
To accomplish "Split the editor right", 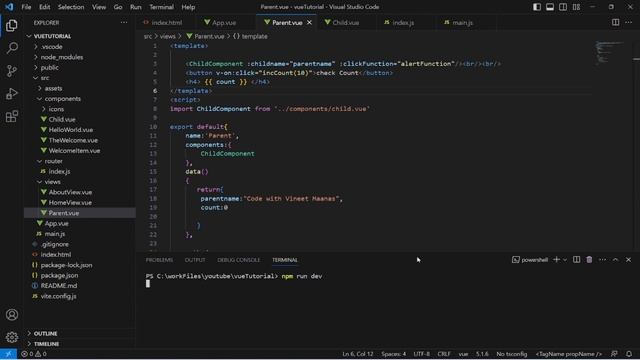I will pos(615,22).
